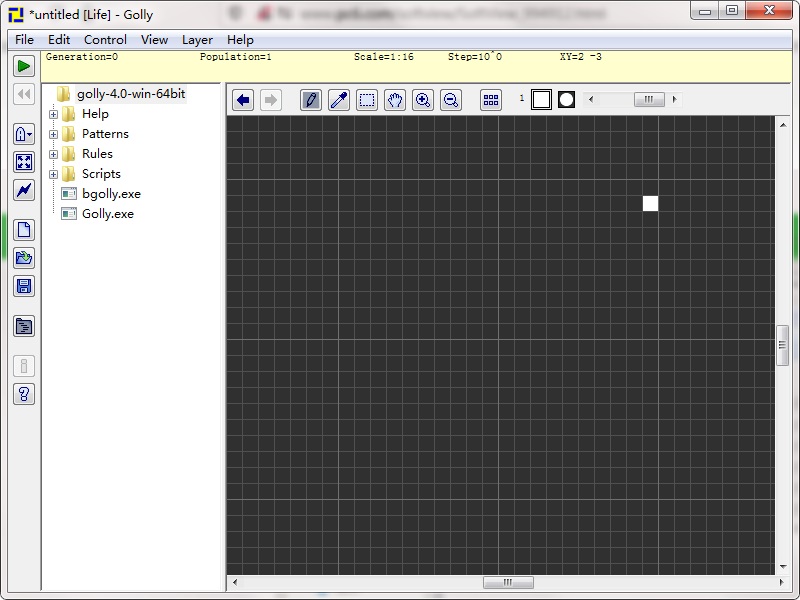Select the rectangular selection tool
The image size is (800, 600).
click(x=367, y=99)
